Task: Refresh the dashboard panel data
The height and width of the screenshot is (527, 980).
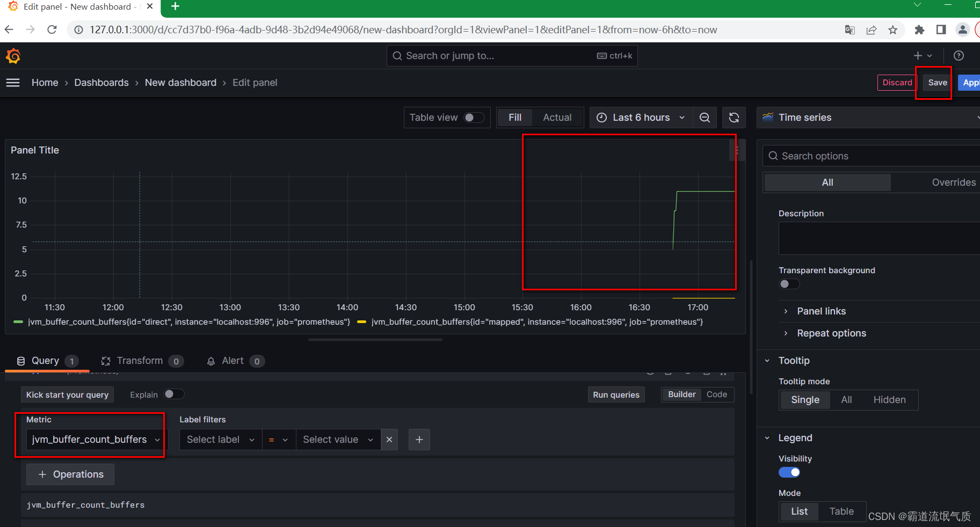Action: click(734, 118)
